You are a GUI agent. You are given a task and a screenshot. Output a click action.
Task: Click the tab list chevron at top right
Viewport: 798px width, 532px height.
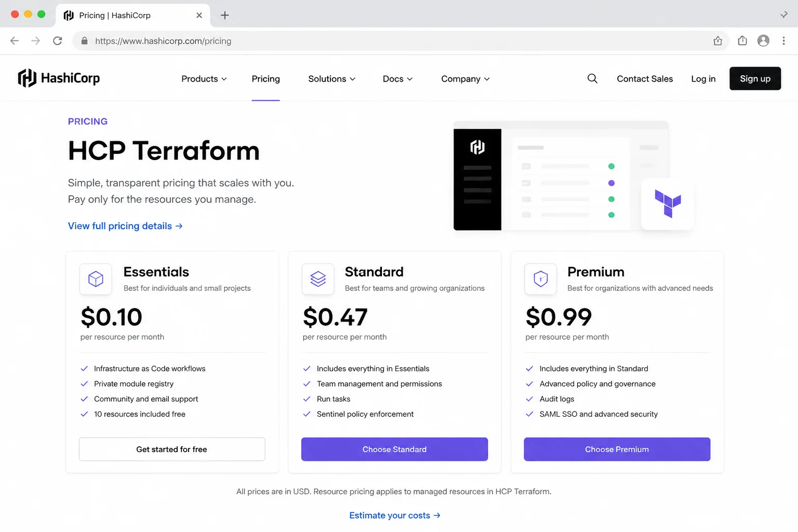[784, 15]
